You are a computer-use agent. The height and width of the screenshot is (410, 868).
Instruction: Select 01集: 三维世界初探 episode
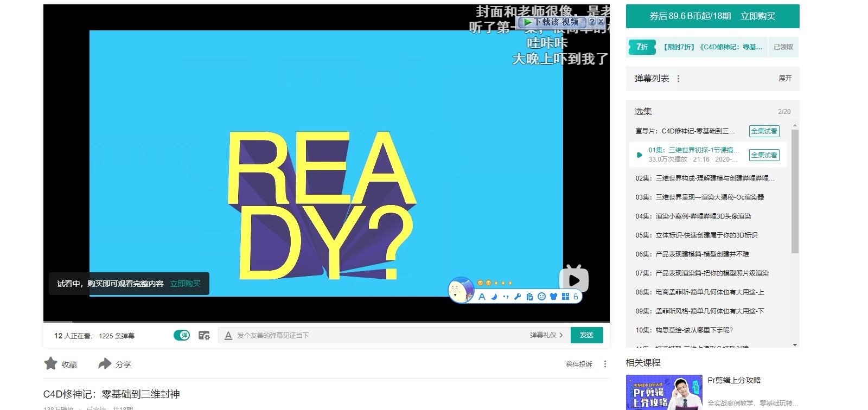pyautogui.click(x=708, y=155)
